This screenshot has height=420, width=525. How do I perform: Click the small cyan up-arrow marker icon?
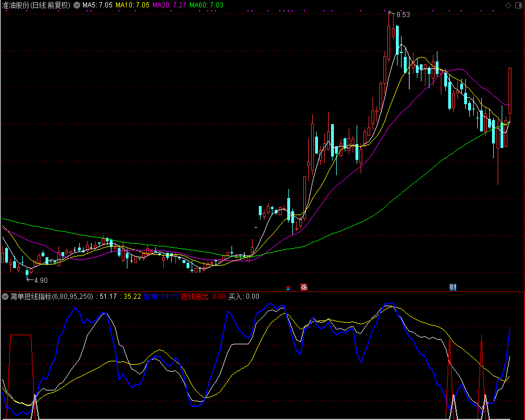288,287
